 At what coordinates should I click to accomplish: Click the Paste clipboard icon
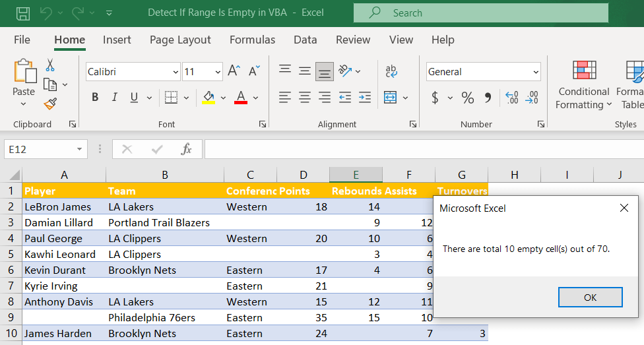click(x=24, y=71)
